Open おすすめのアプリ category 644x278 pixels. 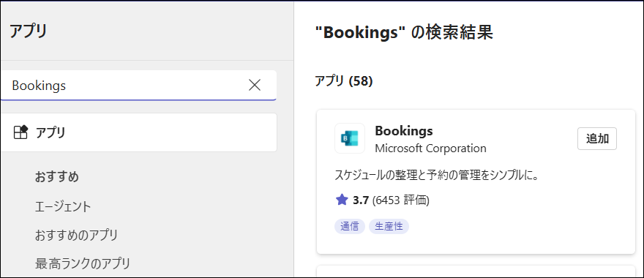pyautogui.click(x=76, y=236)
